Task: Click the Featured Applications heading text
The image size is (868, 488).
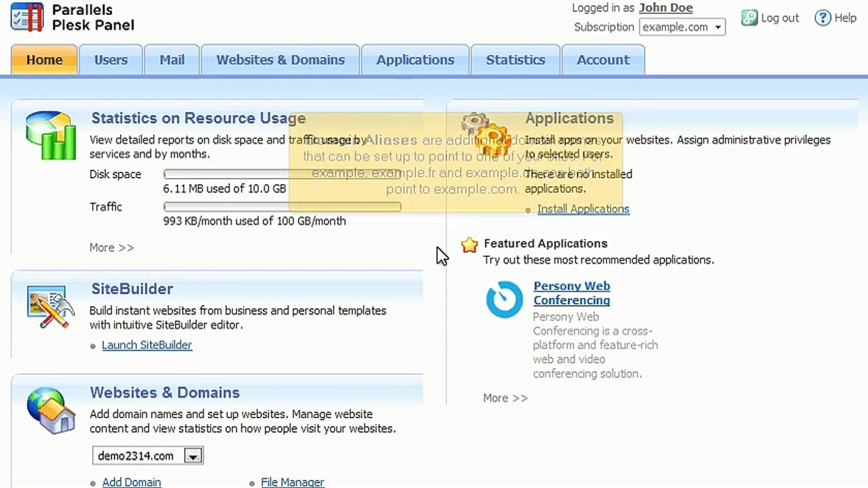Action: point(545,243)
